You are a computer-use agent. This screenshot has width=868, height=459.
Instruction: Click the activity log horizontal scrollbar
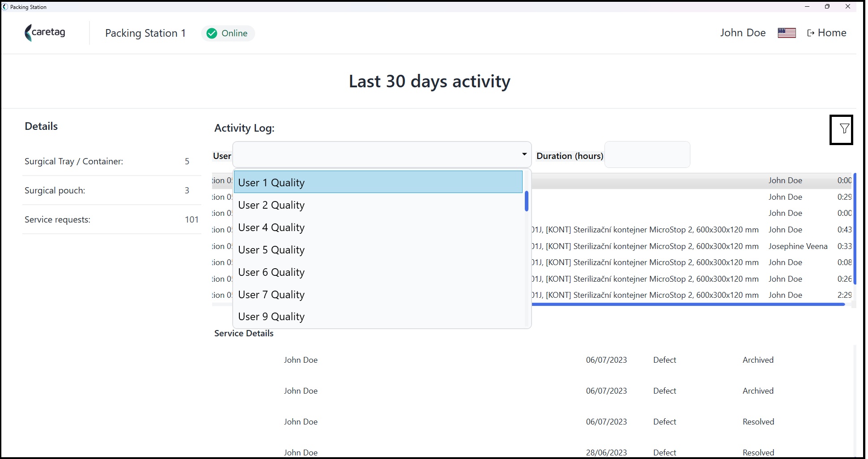click(688, 305)
